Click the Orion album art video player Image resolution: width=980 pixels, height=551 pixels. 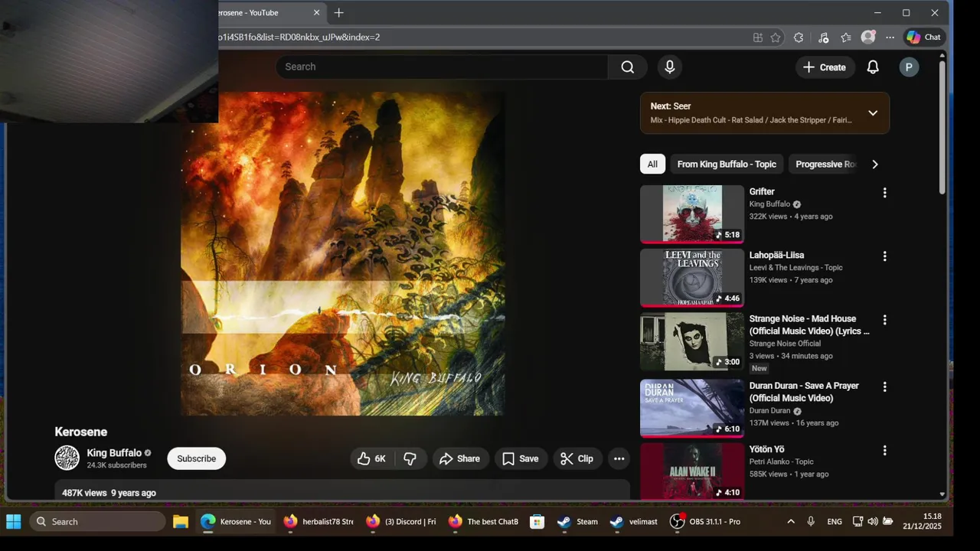click(342, 254)
